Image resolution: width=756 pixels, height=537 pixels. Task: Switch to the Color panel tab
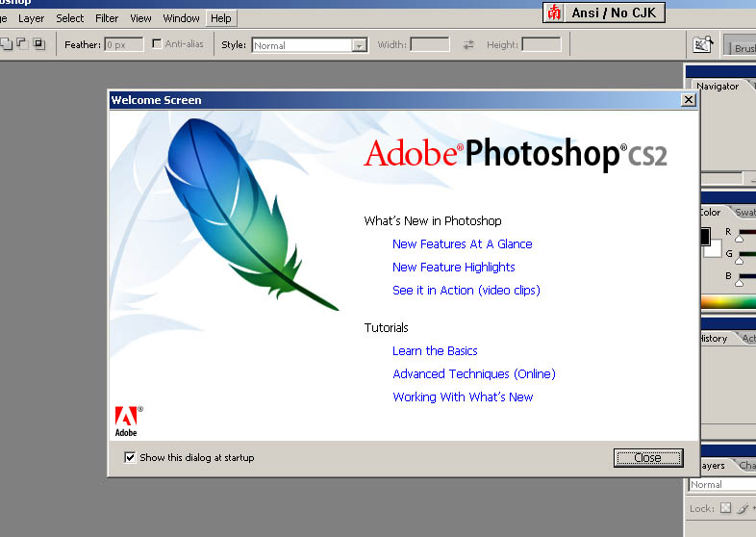point(711,212)
